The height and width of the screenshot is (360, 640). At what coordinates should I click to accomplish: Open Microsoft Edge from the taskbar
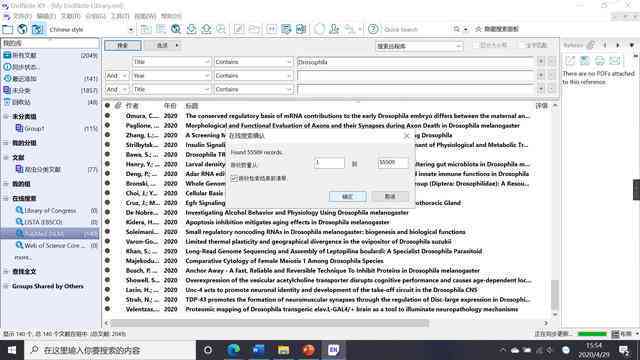[x=234, y=350]
